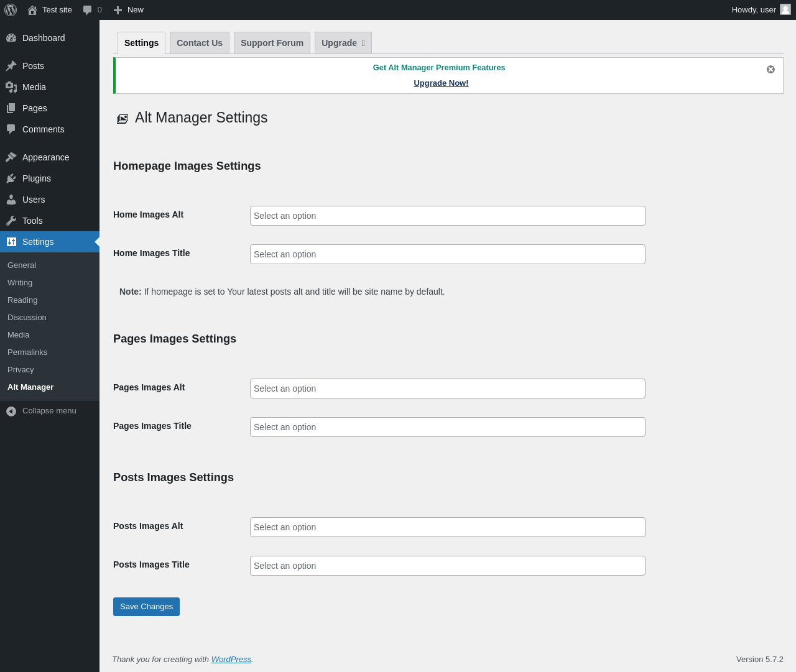Open the Settings sidebar menu item
Image resolution: width=796 pixels, height=672 pixels.
pyautogui.click(x=50, y=242)
